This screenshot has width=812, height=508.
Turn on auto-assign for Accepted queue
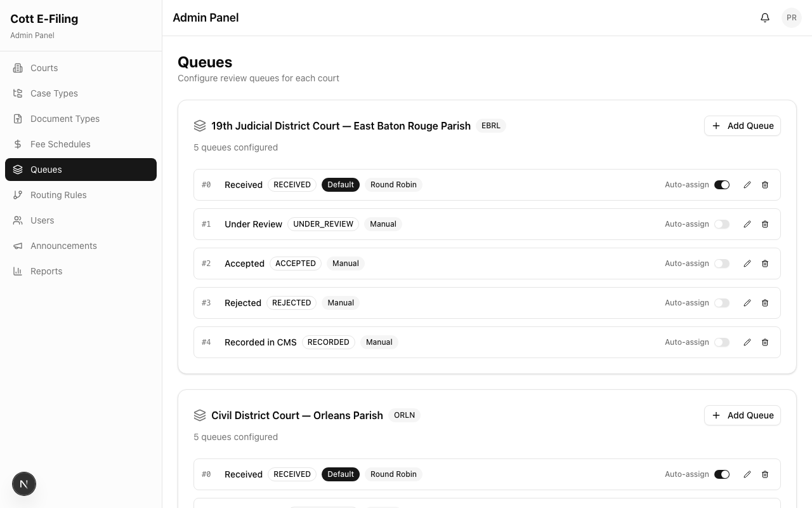coord(722,264)
